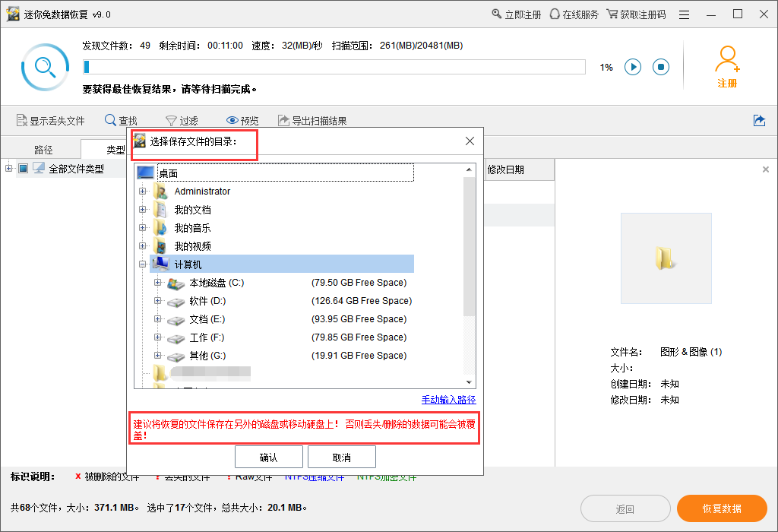778x532 pixels.
Task: Select 工作 (F:) drive
Action: click(207, 337)
